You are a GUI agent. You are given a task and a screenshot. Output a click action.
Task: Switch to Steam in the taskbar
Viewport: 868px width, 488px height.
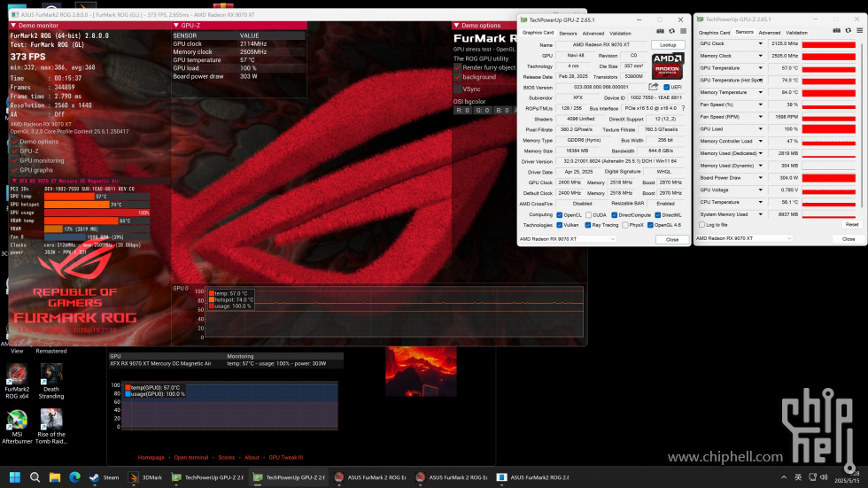[x=105, y=477]
